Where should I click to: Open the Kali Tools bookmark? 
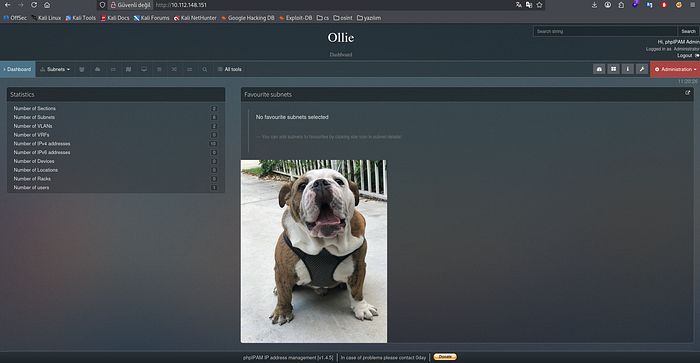(x=81, y=18)
